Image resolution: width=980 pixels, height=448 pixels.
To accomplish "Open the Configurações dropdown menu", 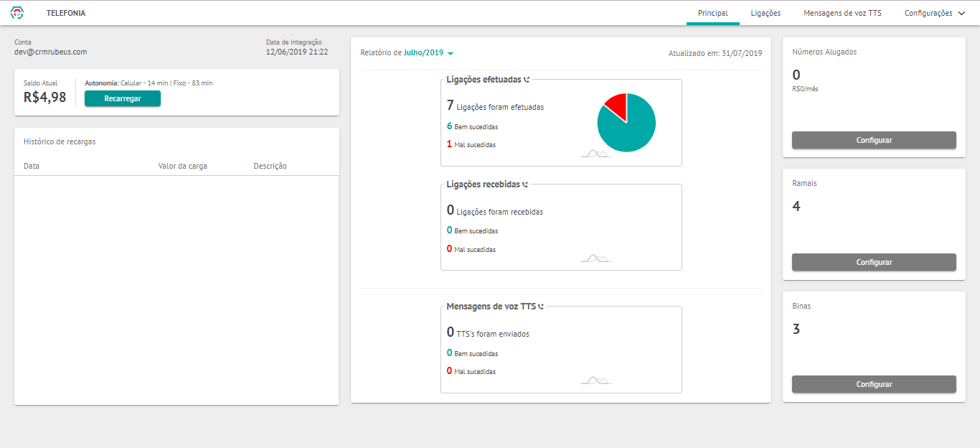I will coord(935,13).
